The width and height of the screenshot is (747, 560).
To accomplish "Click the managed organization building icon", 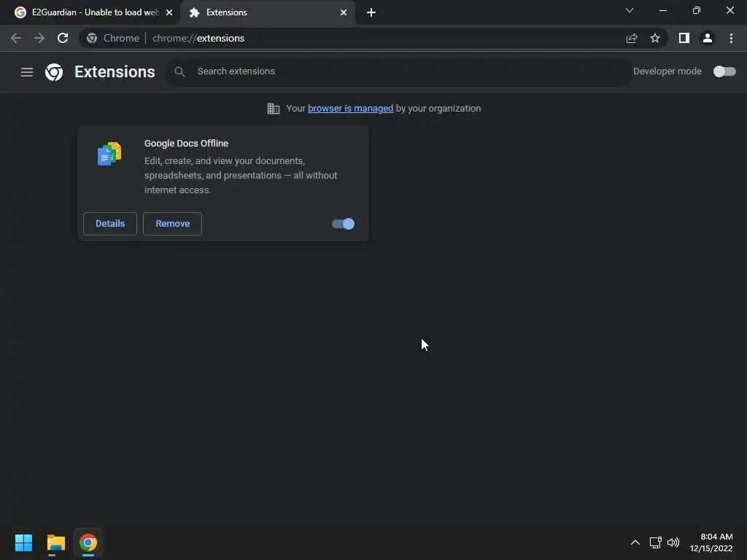I will 274,109.
